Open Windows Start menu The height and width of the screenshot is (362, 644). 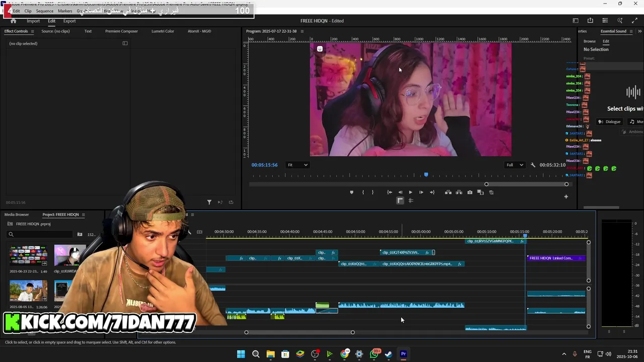[x=241, y=354]
